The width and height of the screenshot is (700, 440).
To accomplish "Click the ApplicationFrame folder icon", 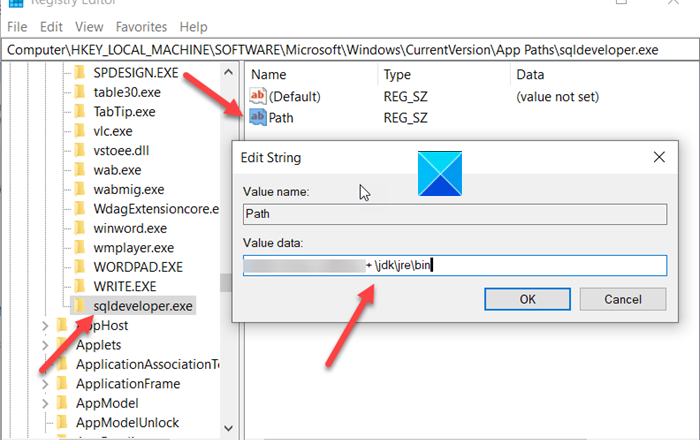I will pyautogui.click(x=62, y=383).
